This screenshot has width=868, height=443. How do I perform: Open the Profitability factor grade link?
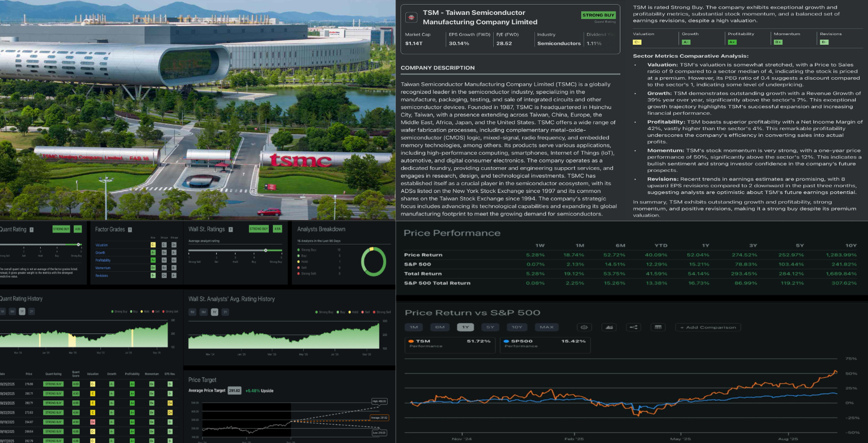103,260
